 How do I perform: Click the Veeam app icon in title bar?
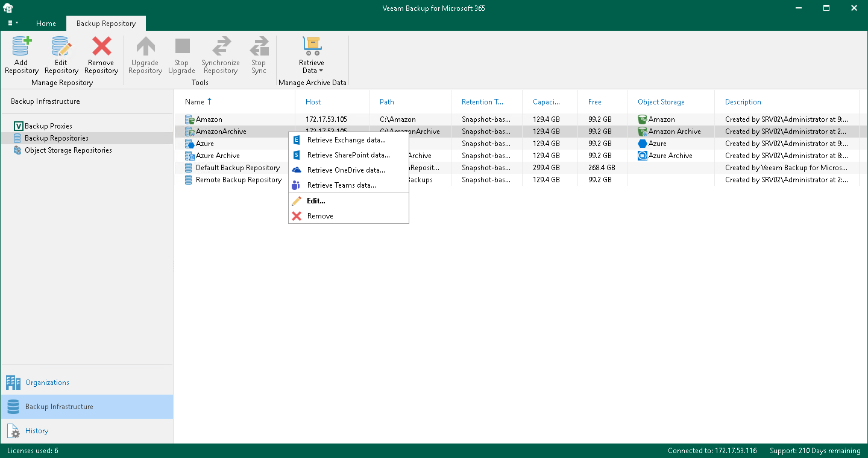coord(8,8)
